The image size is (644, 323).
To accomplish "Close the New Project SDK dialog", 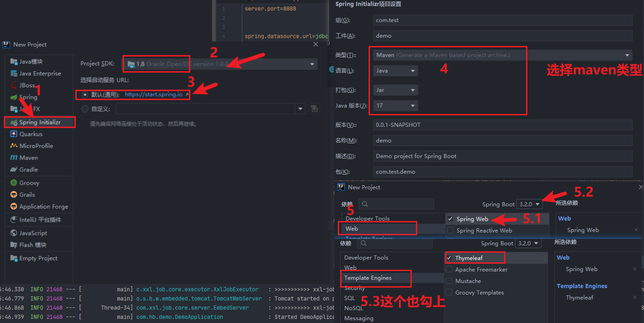I will 316,45.
